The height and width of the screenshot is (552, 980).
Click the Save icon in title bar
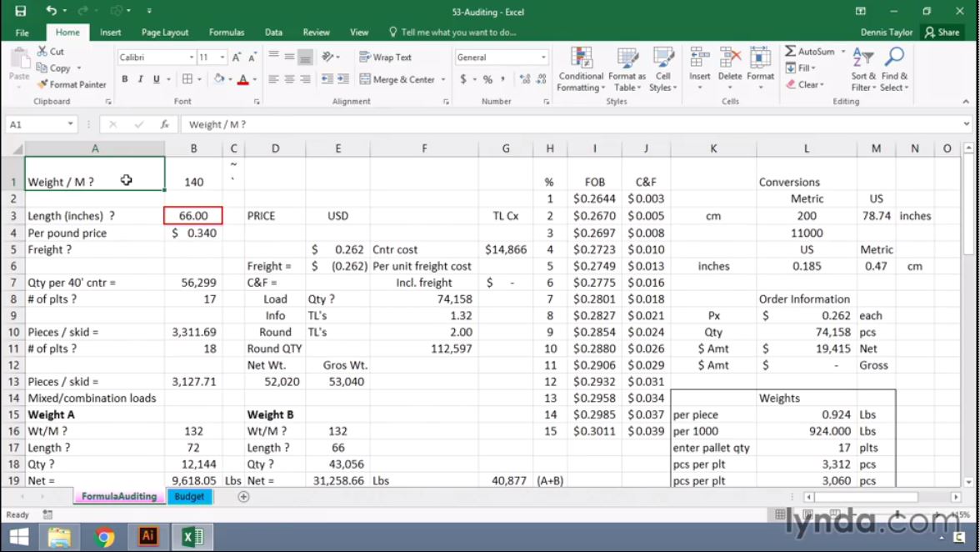(x=21, y=11)
